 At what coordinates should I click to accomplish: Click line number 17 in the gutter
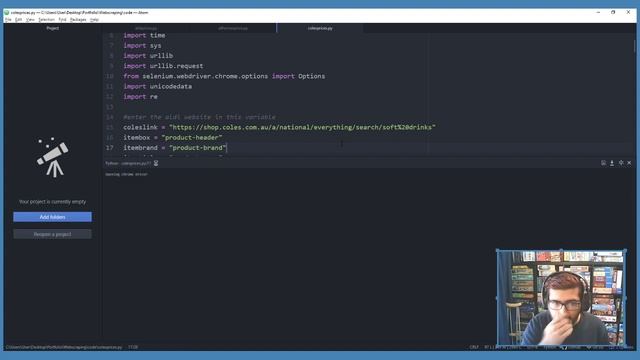(109, 148)
